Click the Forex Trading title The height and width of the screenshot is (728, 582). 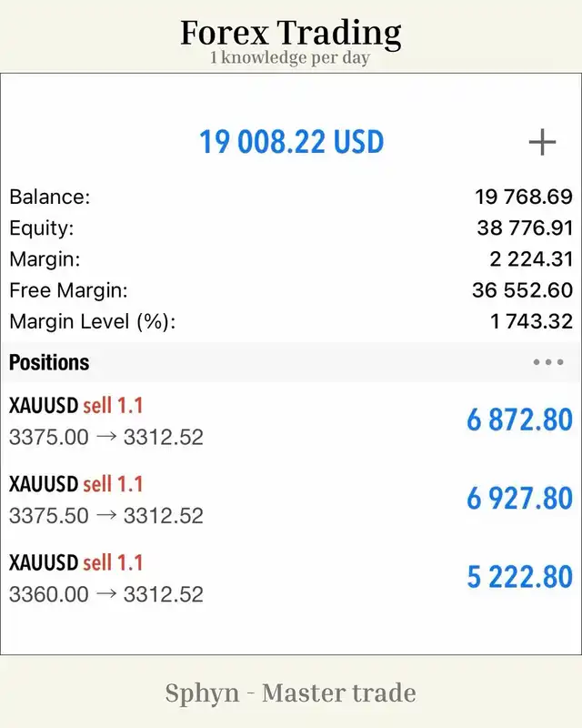click(290, 34)
